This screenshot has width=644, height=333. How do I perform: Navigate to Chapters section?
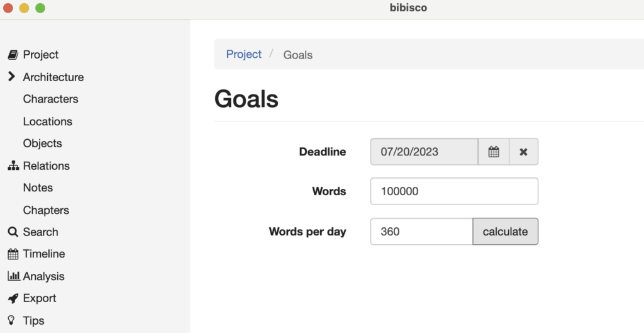coord(46,210)
